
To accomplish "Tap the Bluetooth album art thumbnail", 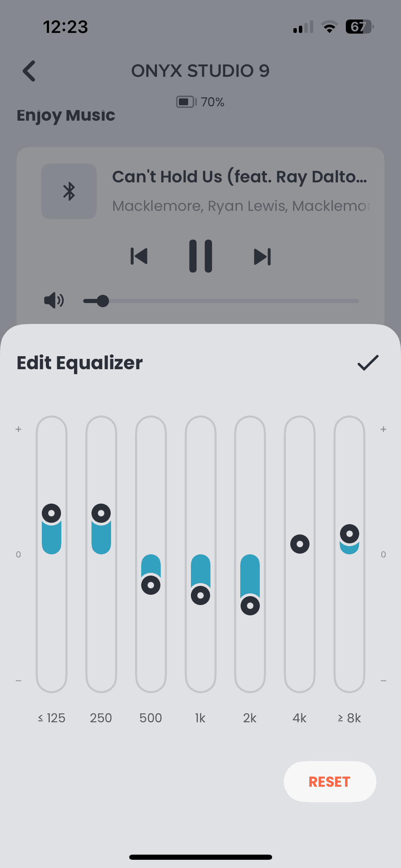I will click(x=69, y=191).
